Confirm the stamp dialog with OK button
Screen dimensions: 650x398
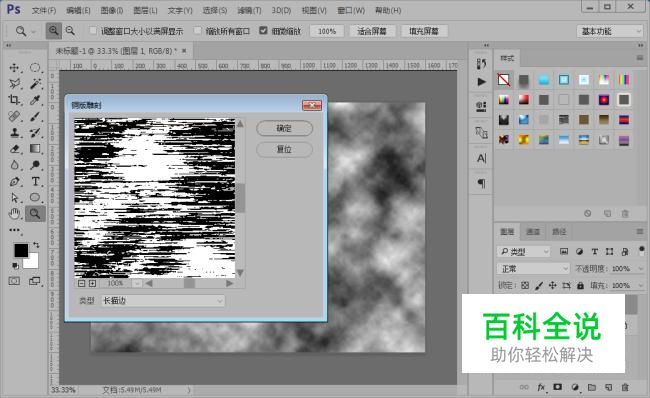[284, 128]
